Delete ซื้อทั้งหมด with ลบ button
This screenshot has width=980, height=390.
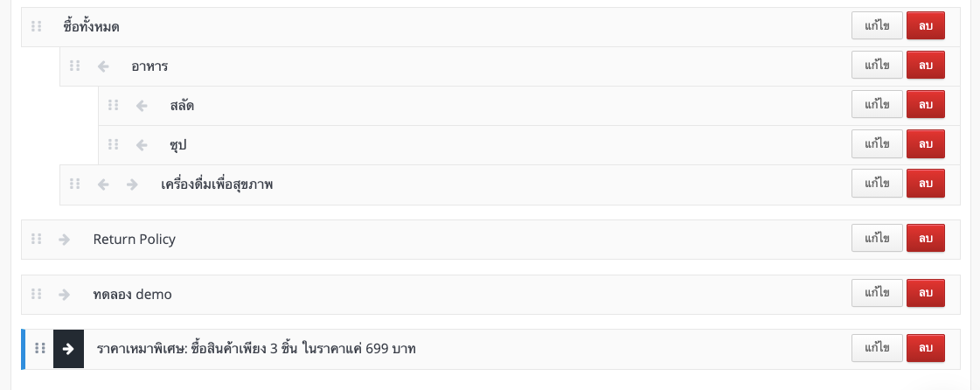coord(926,25)
